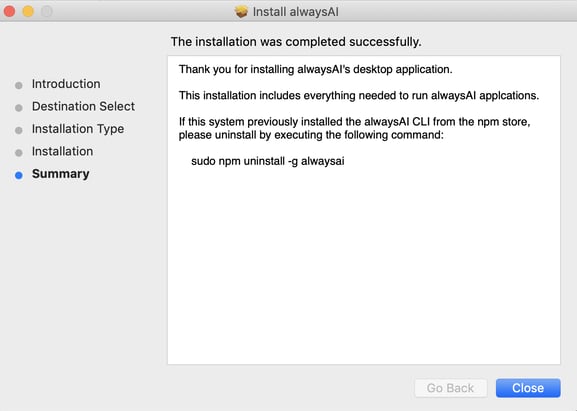The height and width of the screenshot is (411, 577).
Task: Click the Thank you for installing message
Action: (316, 69)
